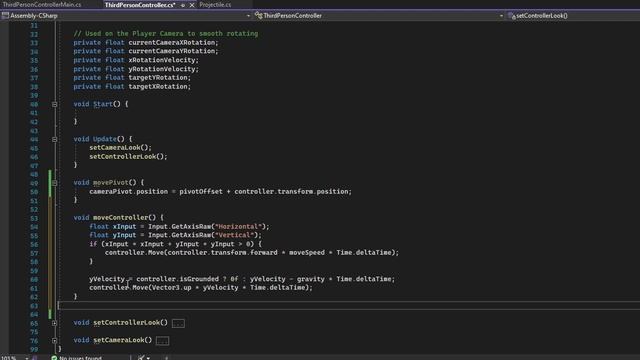Click the xRotationVelocity field
The image size is (640, 360).
[x=162, y=60]
